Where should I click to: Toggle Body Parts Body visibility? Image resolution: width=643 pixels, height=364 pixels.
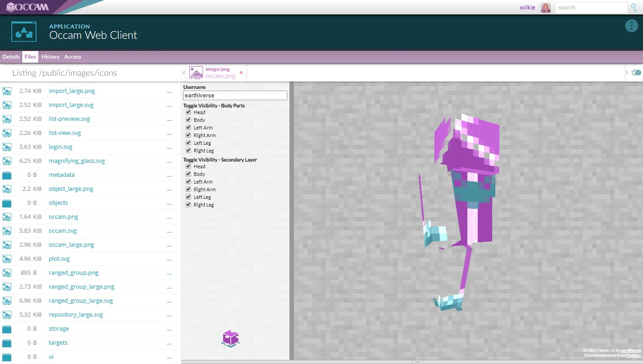(188, 120)
